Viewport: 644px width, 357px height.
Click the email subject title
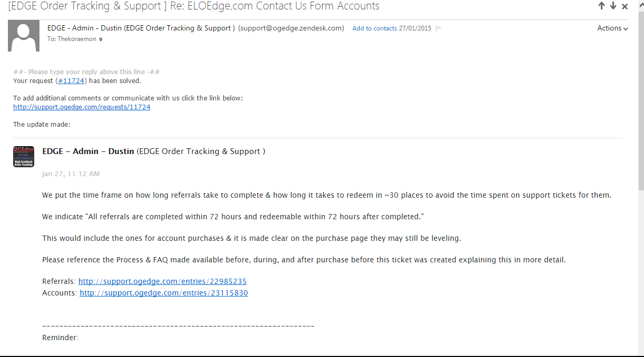point(194,6)
